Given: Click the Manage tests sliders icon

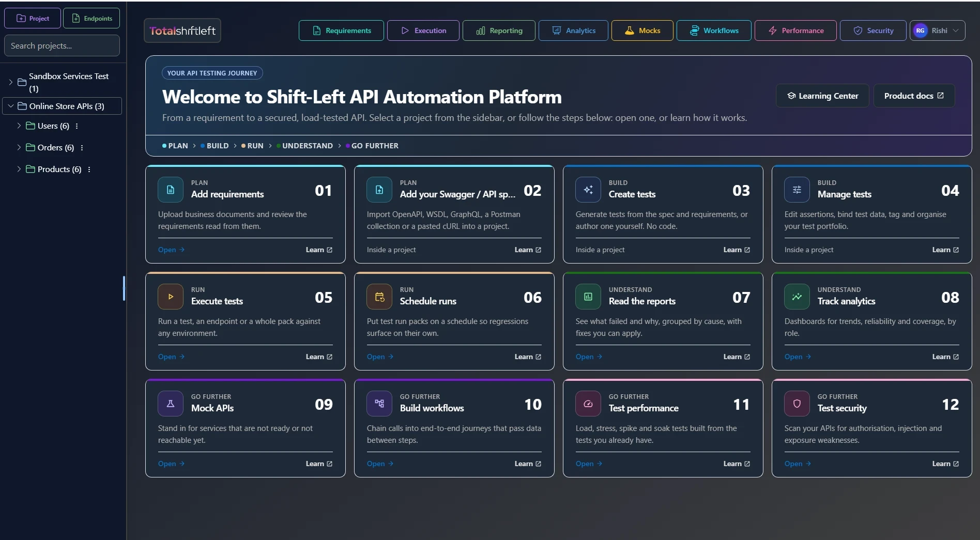Looking at the screenshot, I should (797, 190).
